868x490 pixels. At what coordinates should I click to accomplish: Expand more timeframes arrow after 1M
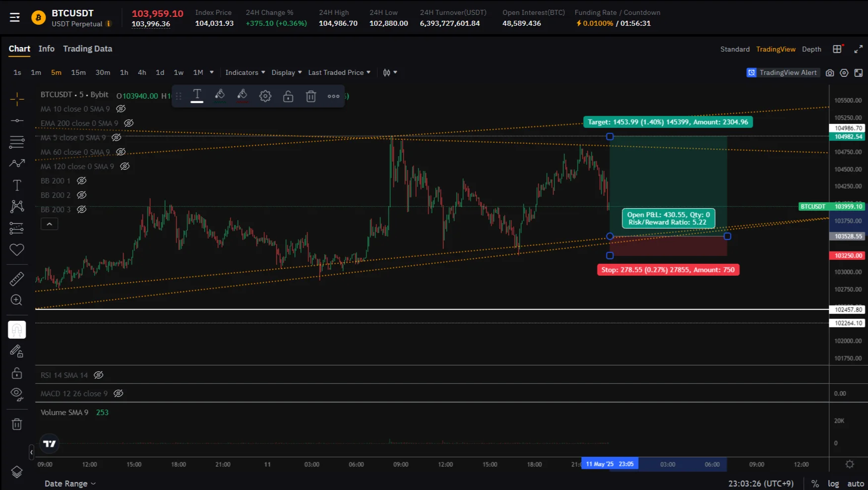[212, 72]
